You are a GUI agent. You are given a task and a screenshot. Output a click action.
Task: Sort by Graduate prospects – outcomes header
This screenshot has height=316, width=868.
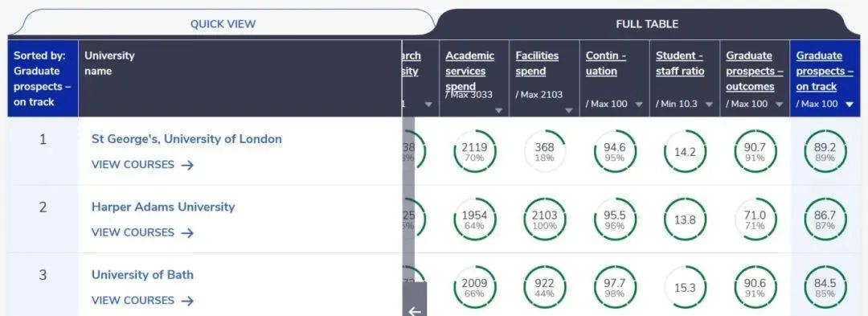click(754, 71)
